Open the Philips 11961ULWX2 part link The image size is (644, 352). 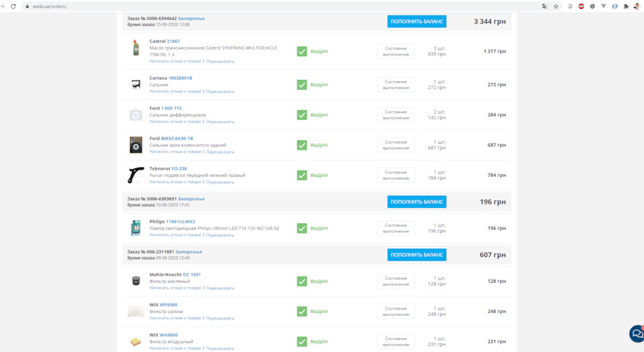(180, 221)
